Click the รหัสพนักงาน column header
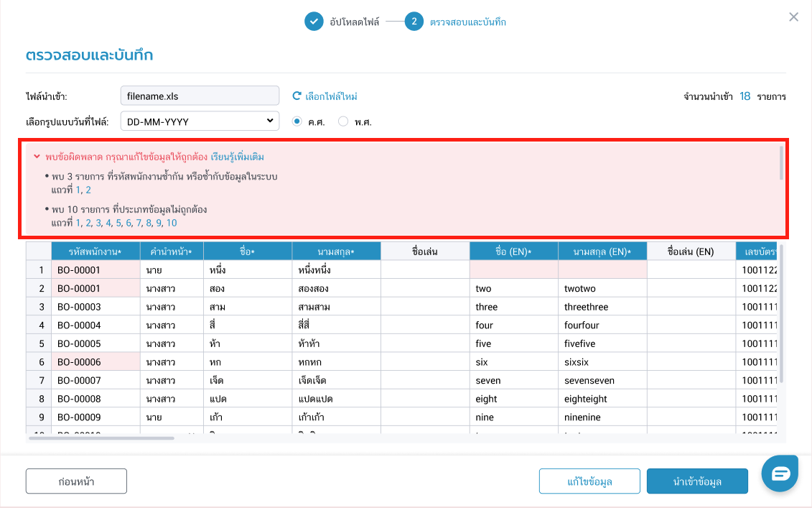Image resolution: width=812 pixels, height=508 pixels. [x=95, y=251]
